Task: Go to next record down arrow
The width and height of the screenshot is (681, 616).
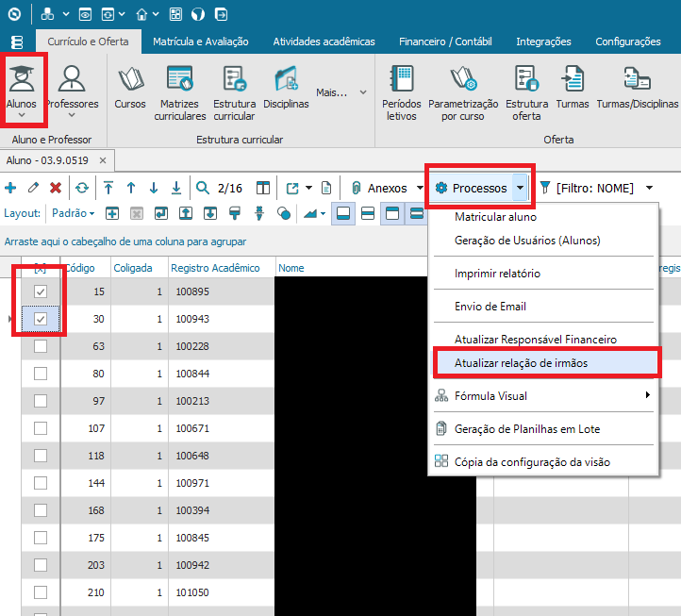Action: click(x=154, y=188)
